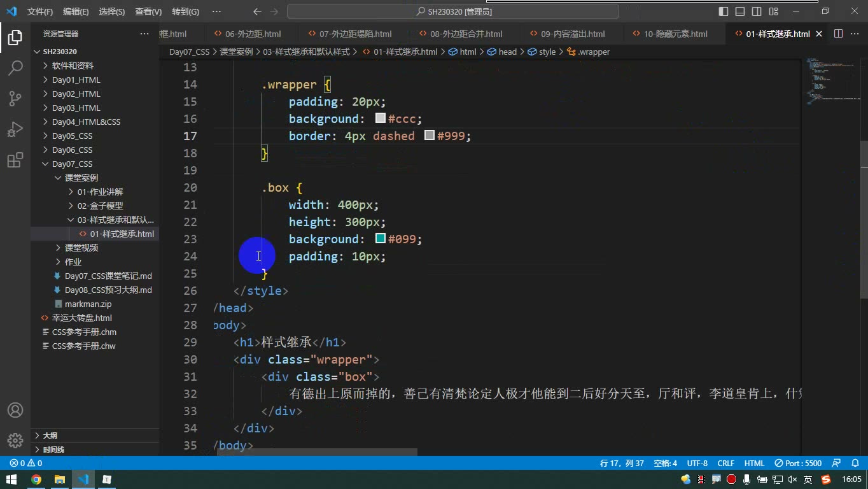Open the Accounts menu in activity bar
The height and width of the screenshot is (489, 868).
pos(15,410)
